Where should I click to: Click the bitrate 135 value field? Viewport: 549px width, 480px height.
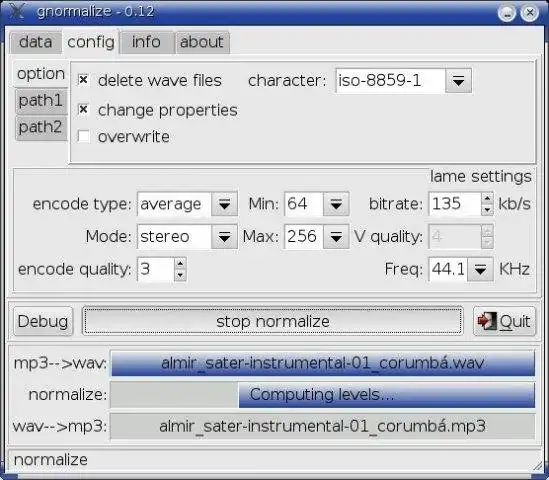coord(455,204)
